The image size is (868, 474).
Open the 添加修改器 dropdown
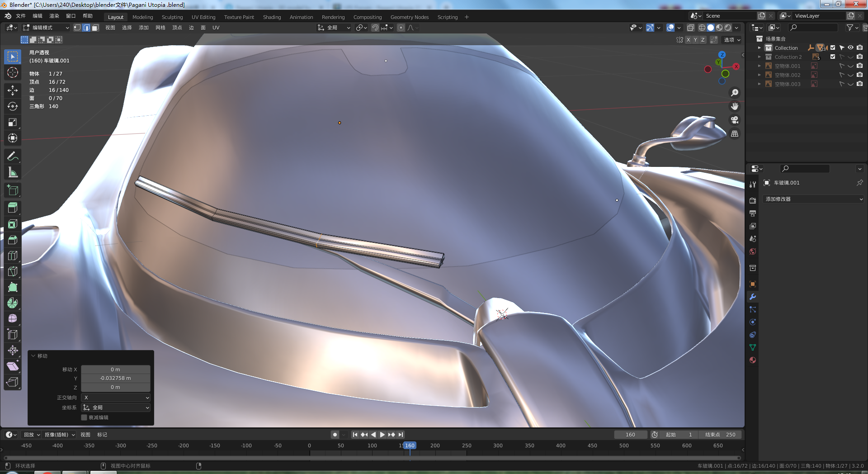[814, 199]
